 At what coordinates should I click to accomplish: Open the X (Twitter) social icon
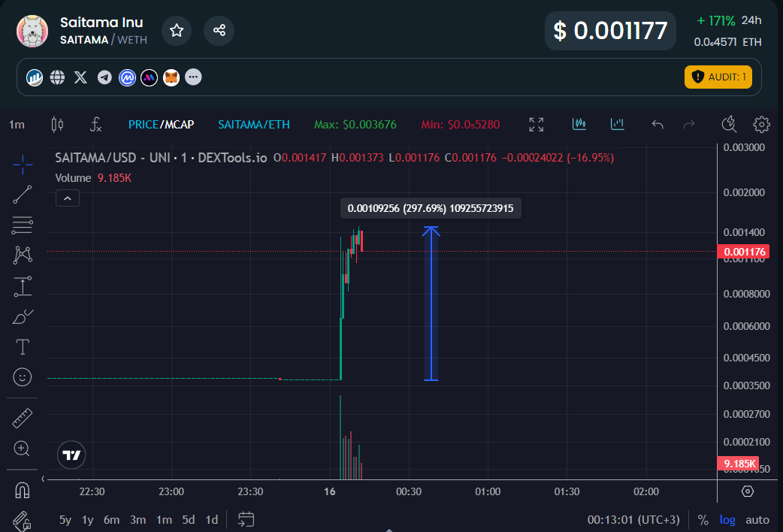(81, 77)
